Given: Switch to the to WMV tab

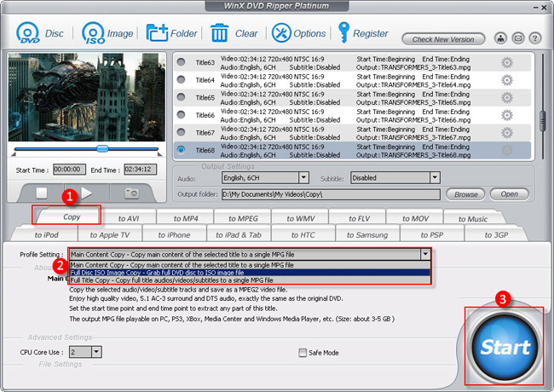Looking at the screenshot, I should [x=301, y=218].
